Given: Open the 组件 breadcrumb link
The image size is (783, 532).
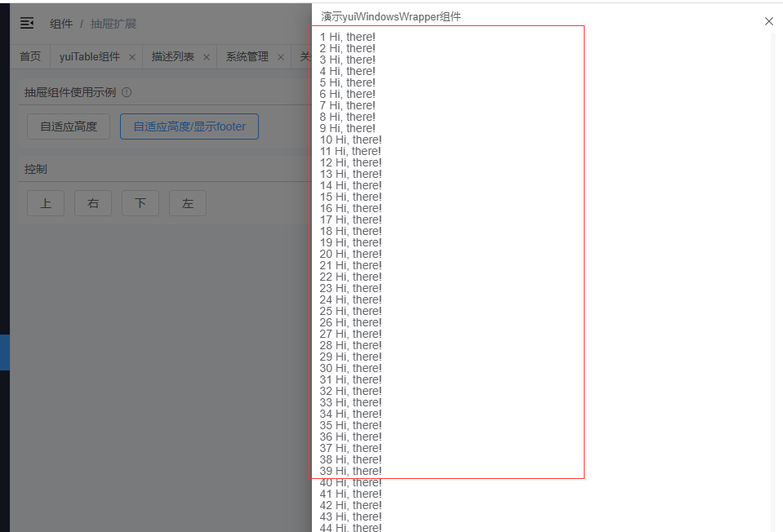Looking at the screenshot, I should point(61,24).
